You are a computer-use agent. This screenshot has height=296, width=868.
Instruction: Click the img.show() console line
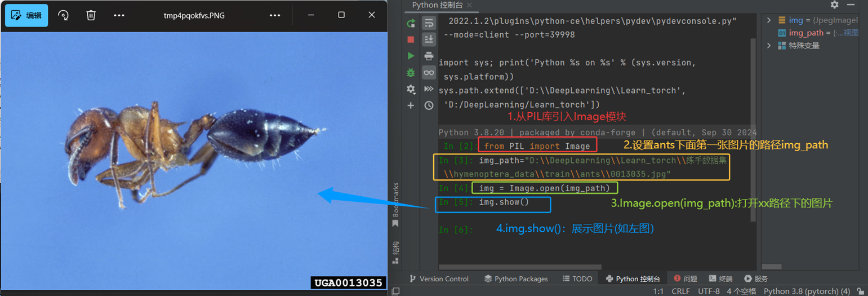[x=504, y=202]
